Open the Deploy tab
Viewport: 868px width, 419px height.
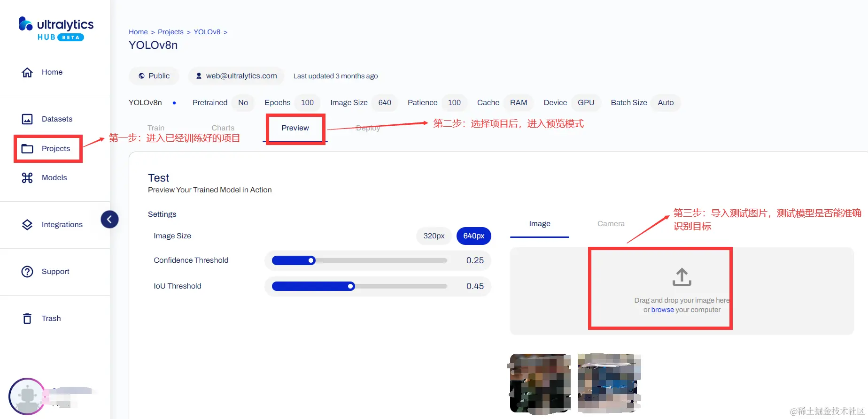point(368,128)
